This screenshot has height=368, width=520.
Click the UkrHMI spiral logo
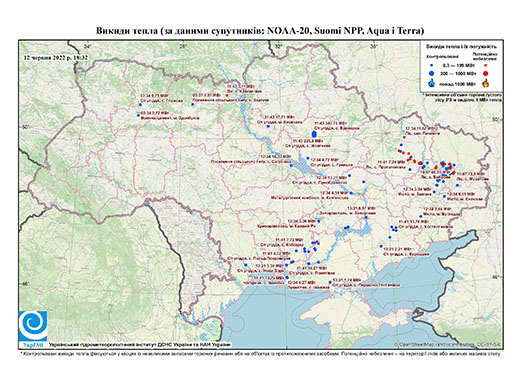pos(33,326)
